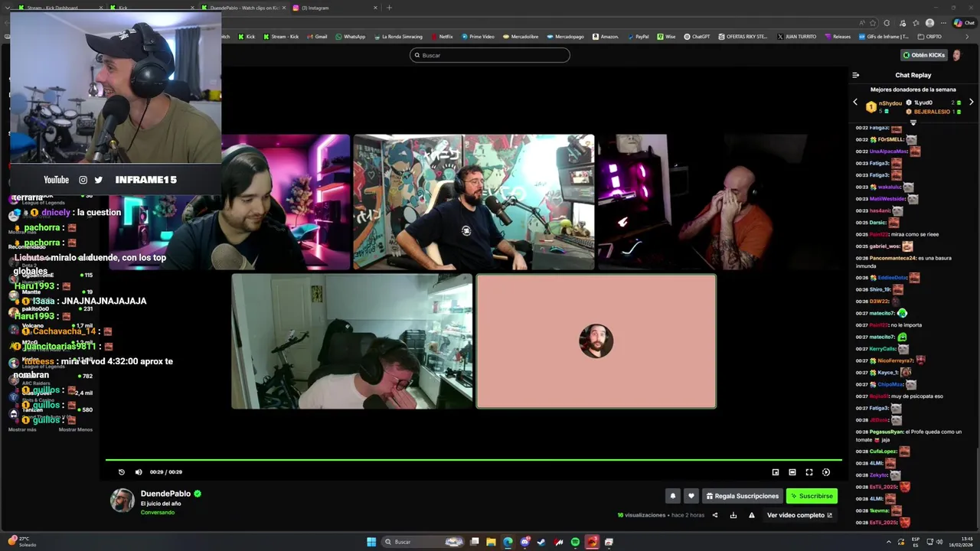Toggle theater mode in the video player
Screen dimensions: 980x551
tap(792, 472)
